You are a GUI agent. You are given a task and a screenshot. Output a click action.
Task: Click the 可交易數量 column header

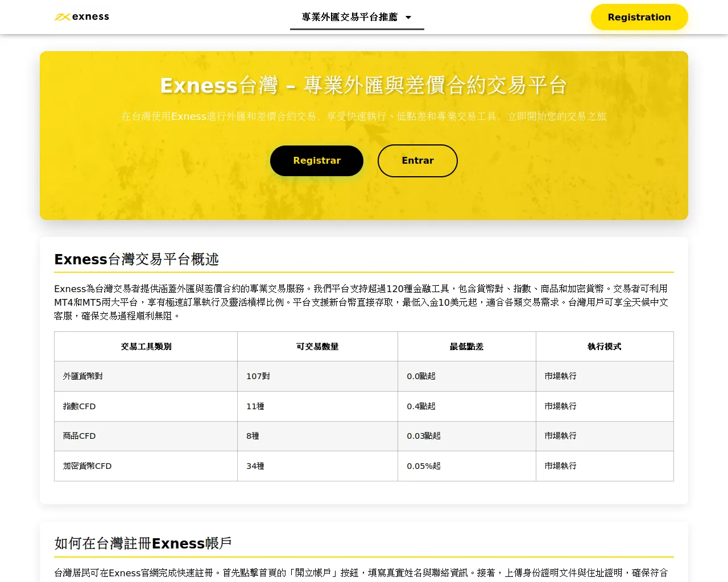[317, 347]
